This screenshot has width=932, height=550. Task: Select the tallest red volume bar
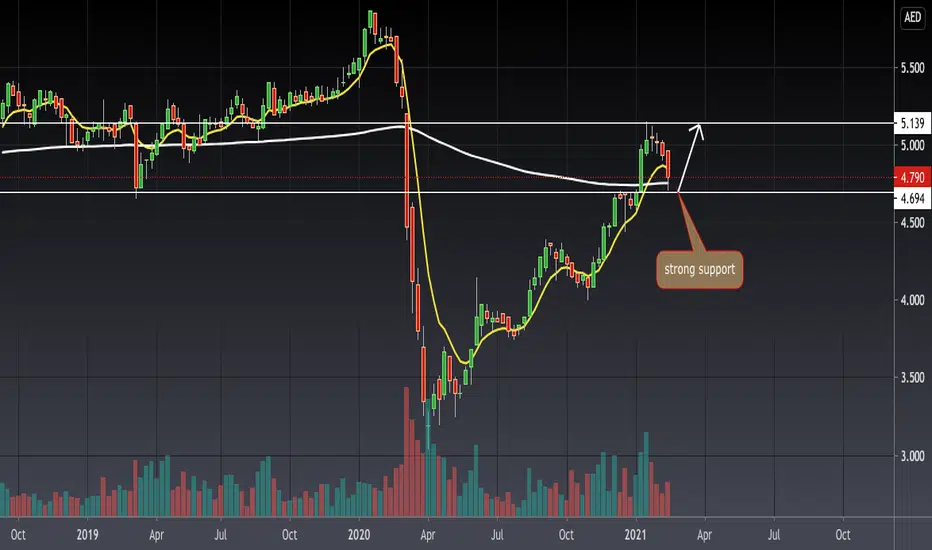[407, 452]
